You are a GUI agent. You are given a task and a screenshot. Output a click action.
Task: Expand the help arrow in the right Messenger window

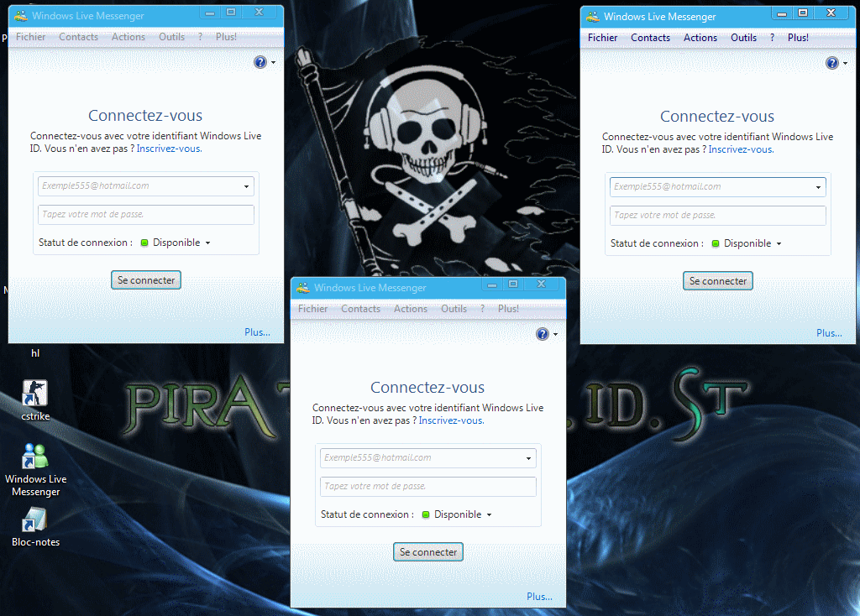click(845, 64)
